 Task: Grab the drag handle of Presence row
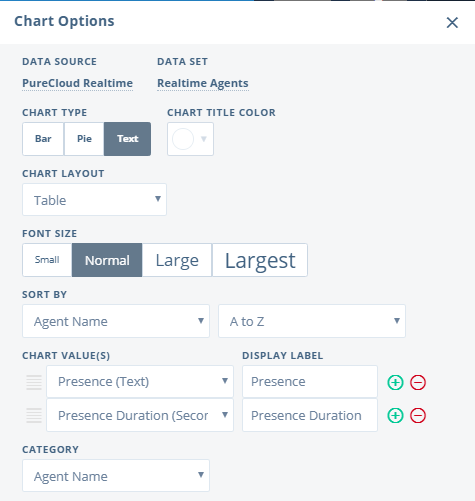(34, 382)
